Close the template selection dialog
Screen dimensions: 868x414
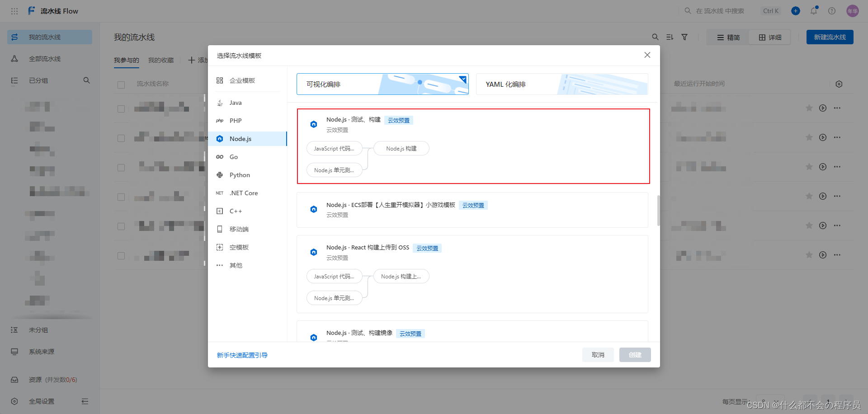(x=647, y=55)
